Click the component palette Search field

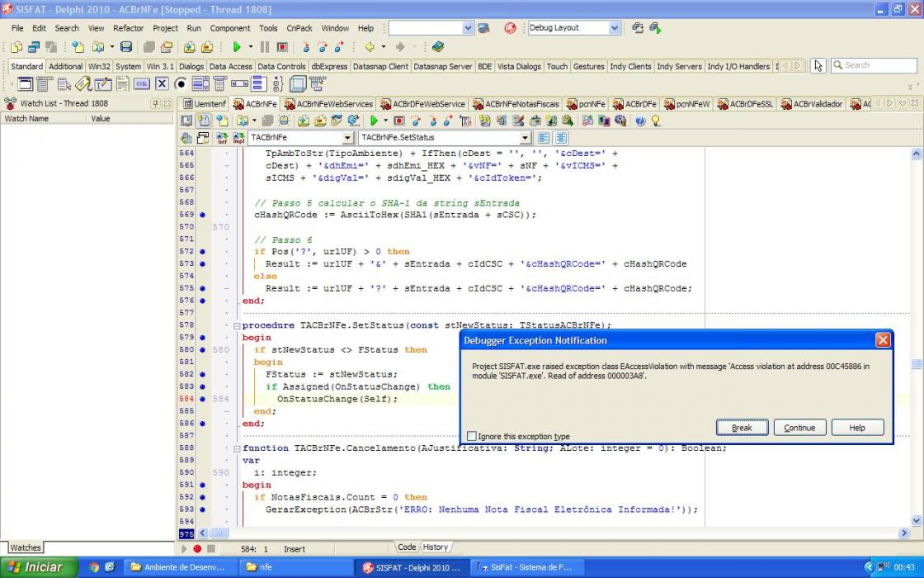pos(874,65)
